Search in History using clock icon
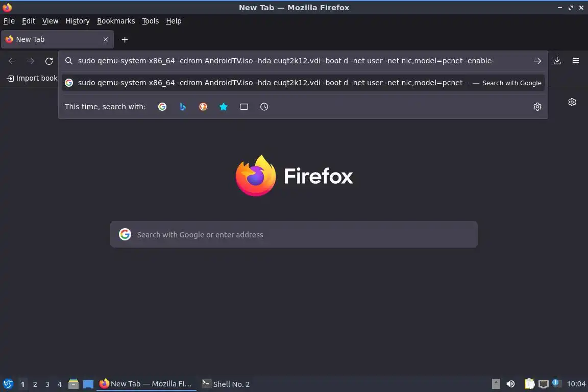This screenshot has height=392, width=588. tap(264, 107)
